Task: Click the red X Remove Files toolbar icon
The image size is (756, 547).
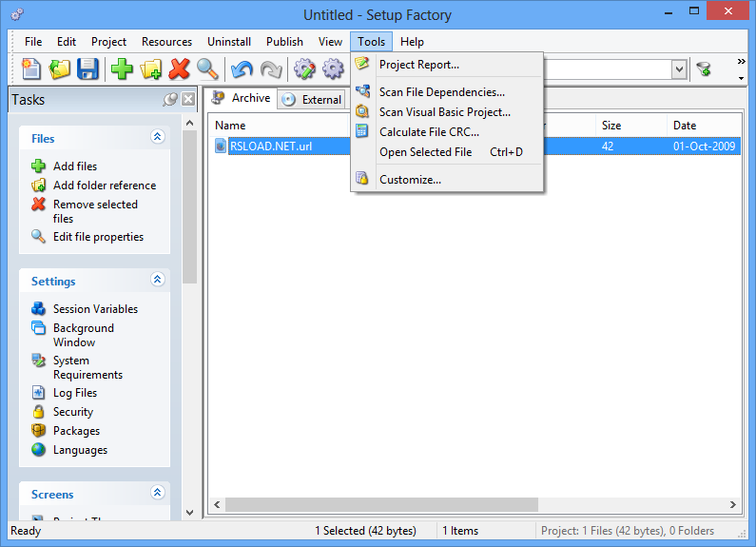Action: 180,69
